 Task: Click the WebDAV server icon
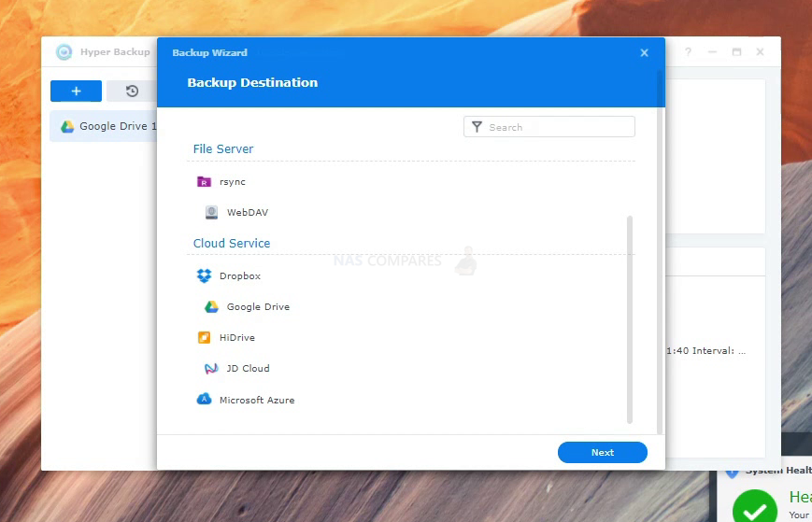tap(211, 213)
